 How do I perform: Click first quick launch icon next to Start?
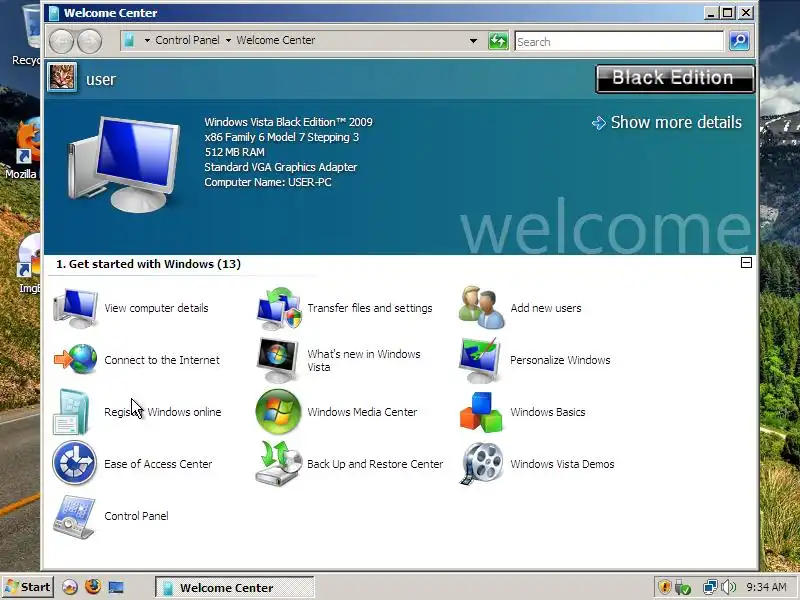point(70,587)
